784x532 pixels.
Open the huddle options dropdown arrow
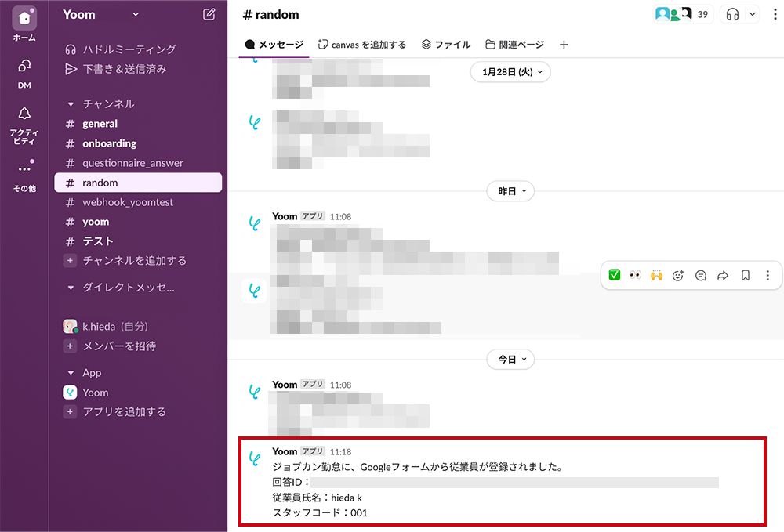click(x=753, y=14)
